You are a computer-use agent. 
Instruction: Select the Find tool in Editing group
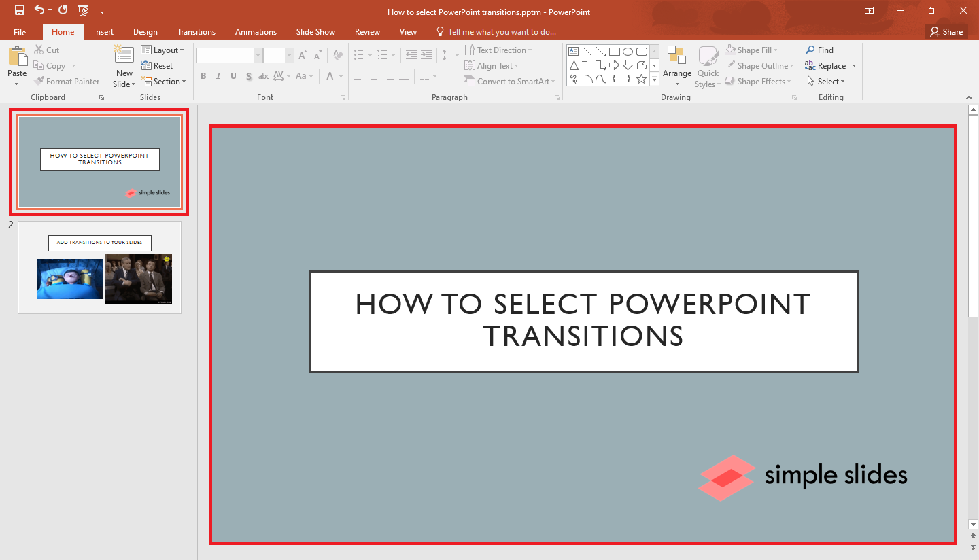click(820, 50)
